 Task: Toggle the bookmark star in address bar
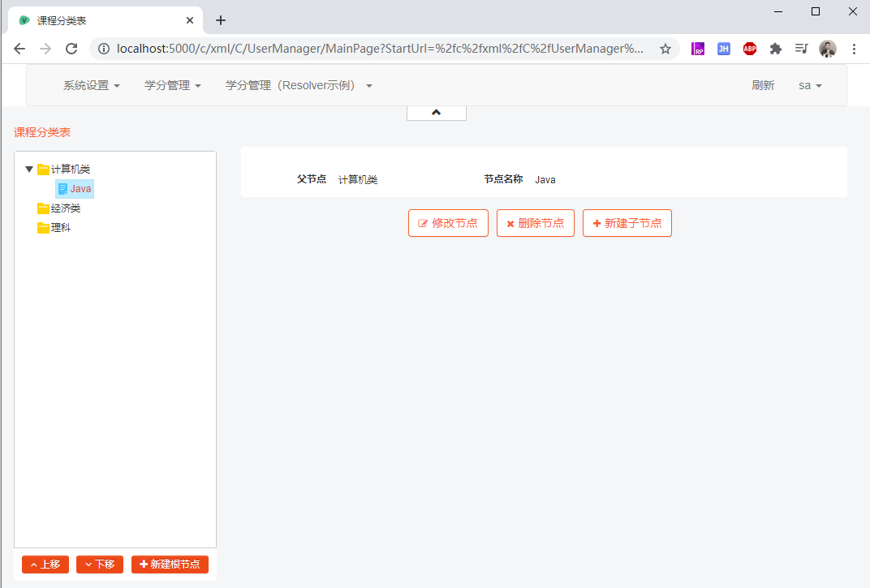(x=665, y=49)
